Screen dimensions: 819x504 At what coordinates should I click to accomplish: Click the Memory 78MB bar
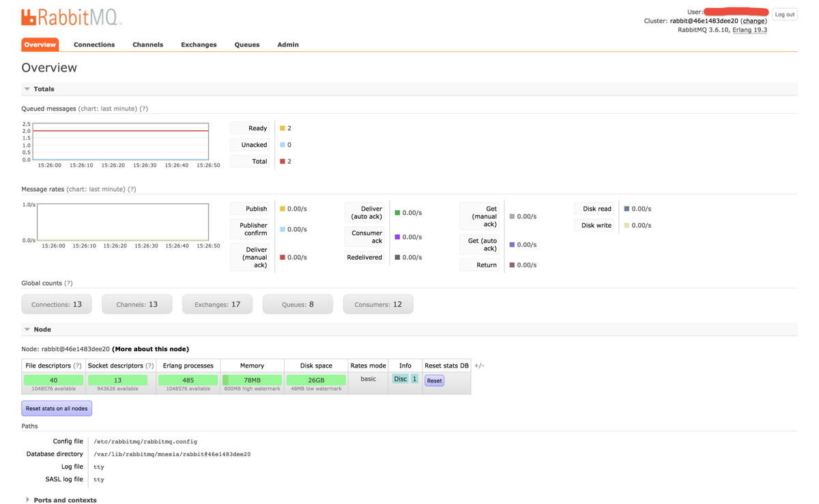[x=252, y=380]
